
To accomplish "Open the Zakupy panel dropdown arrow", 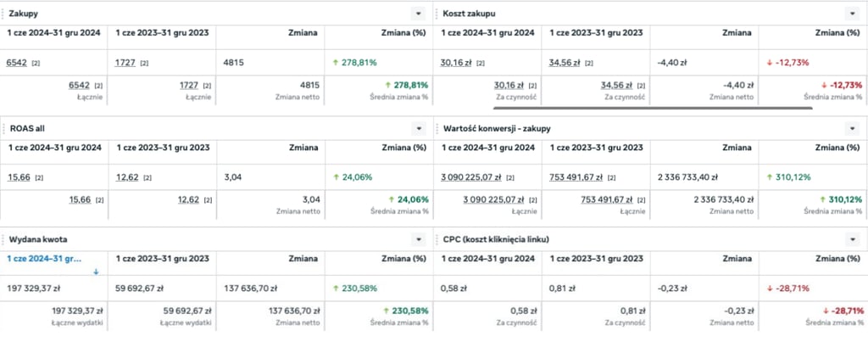I will tap(418, 14).
